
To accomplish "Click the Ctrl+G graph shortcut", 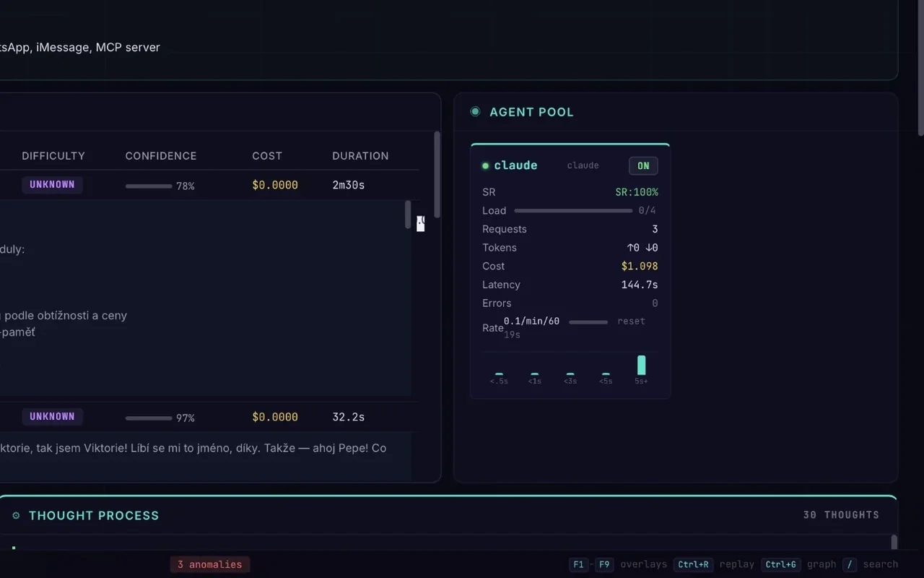I will [x=781, y=564].
